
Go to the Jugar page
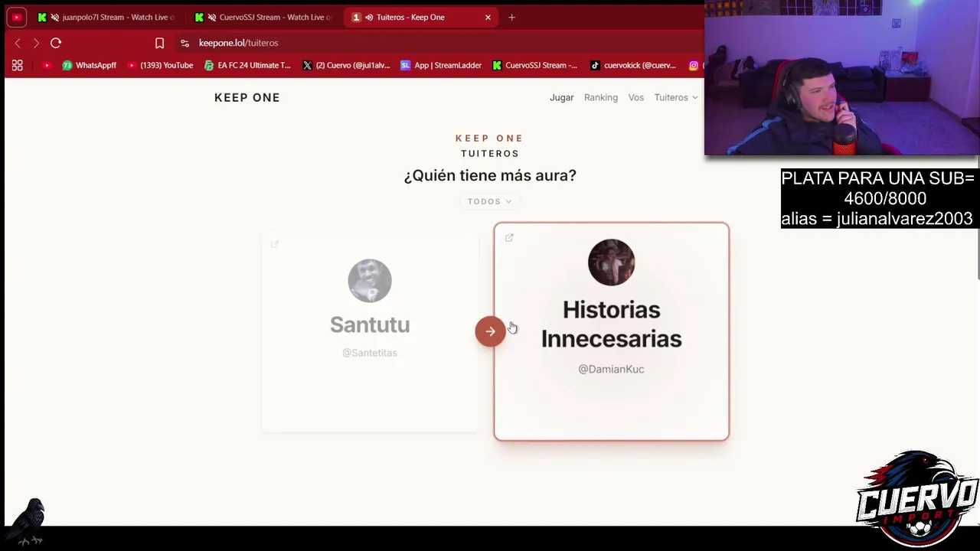pos(561,97)
